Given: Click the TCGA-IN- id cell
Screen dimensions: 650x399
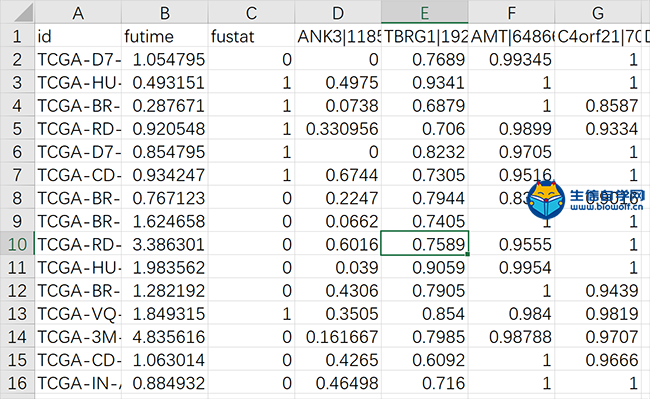Looking at the screenshot, I should pos(78,383).
